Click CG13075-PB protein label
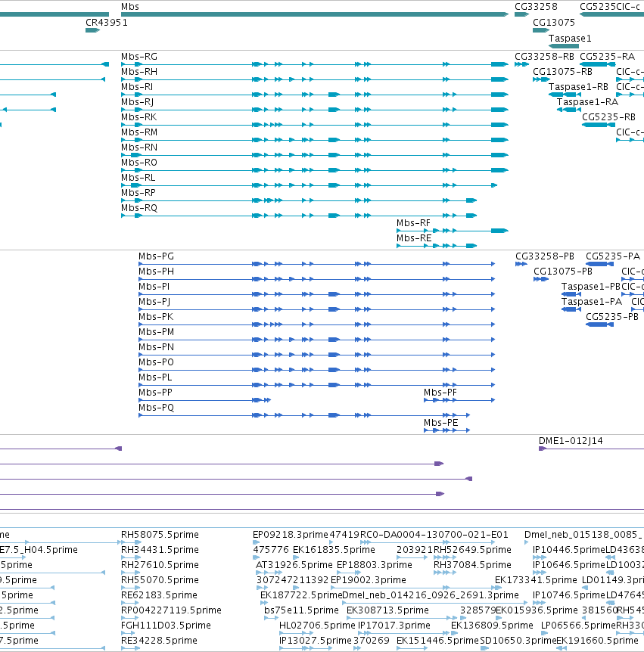This screenshot has width=644, height=652. [x=563, y=271]
